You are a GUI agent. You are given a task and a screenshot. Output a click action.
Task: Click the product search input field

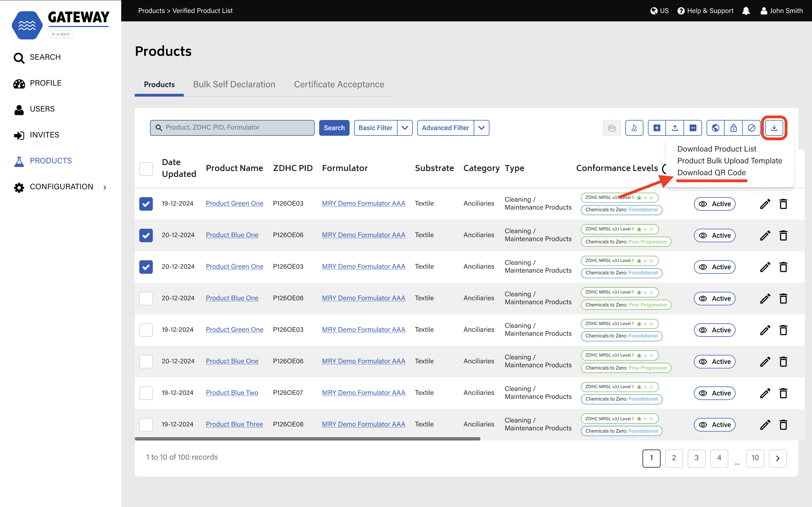coord(235,128)
